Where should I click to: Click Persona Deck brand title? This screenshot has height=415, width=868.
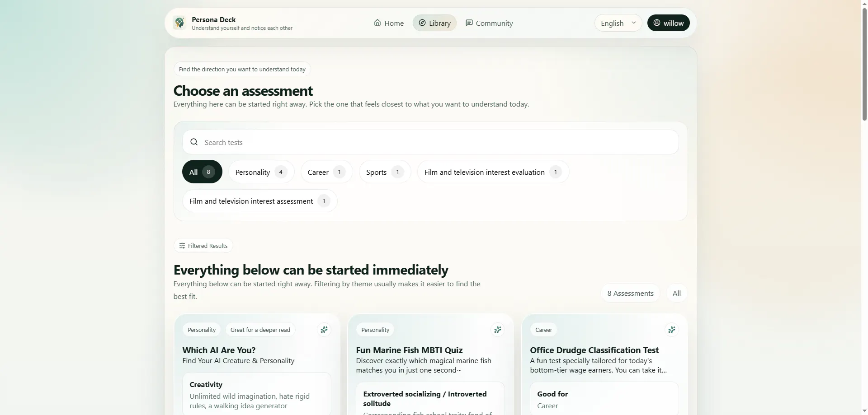coord(213,19)
